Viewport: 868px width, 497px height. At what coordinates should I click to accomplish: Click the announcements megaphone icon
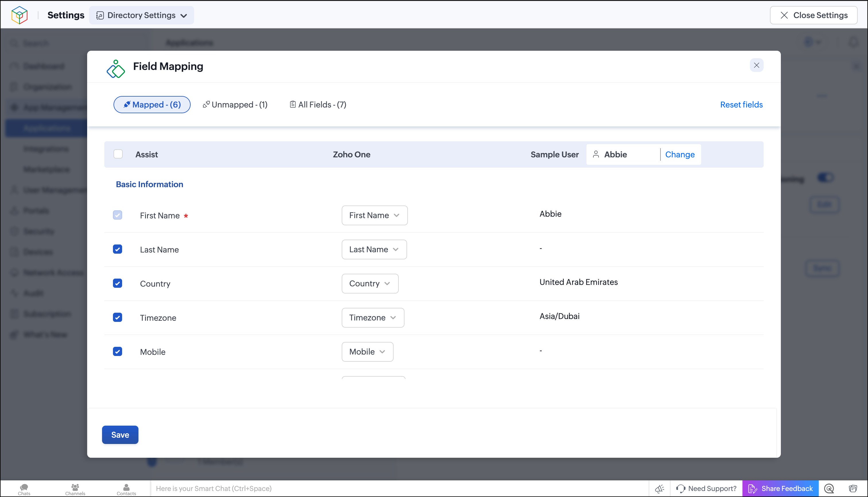coord(659,488)
